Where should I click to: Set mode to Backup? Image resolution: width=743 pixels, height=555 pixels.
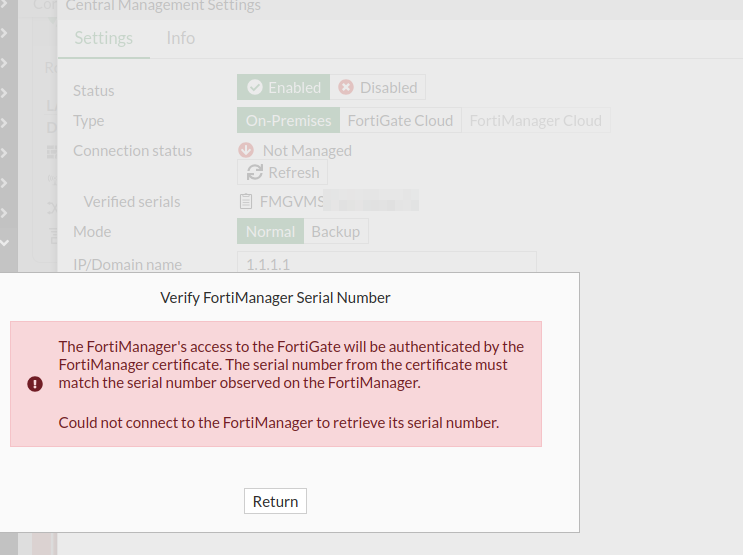point(335,231)
